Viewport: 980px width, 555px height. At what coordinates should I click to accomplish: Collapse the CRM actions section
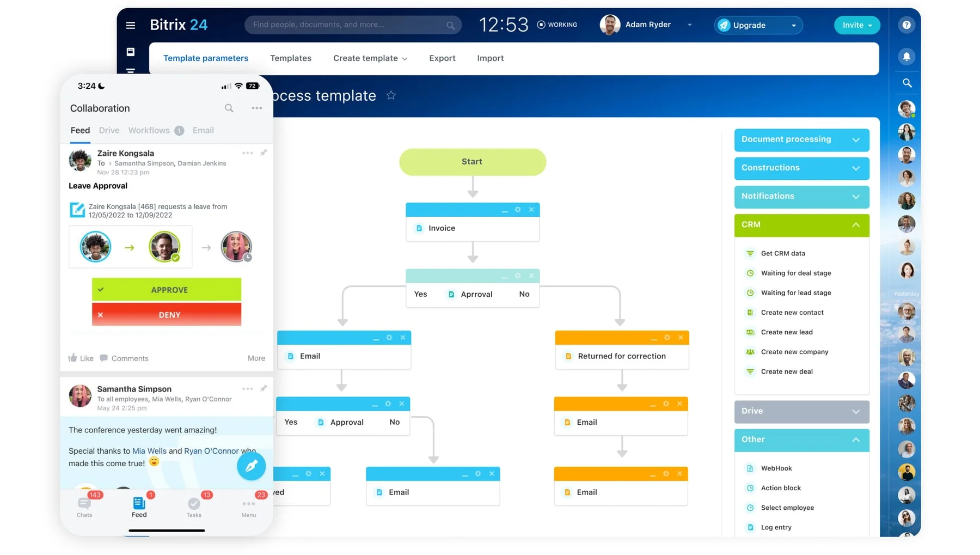point(856,225)
